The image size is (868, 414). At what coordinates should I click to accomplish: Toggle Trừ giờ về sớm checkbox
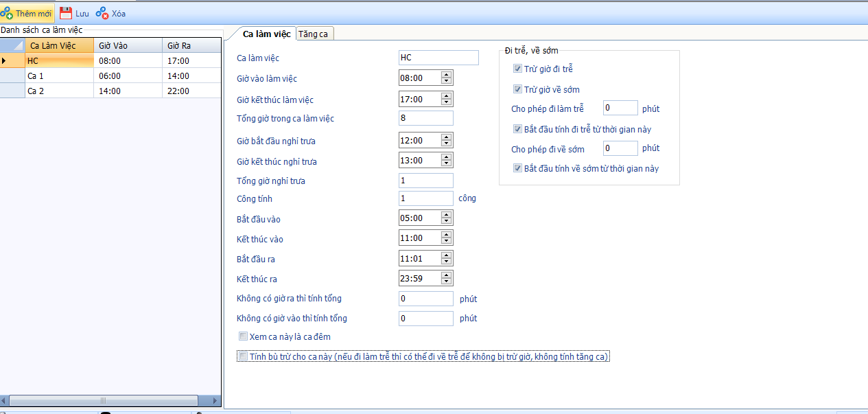pos(517,89)
